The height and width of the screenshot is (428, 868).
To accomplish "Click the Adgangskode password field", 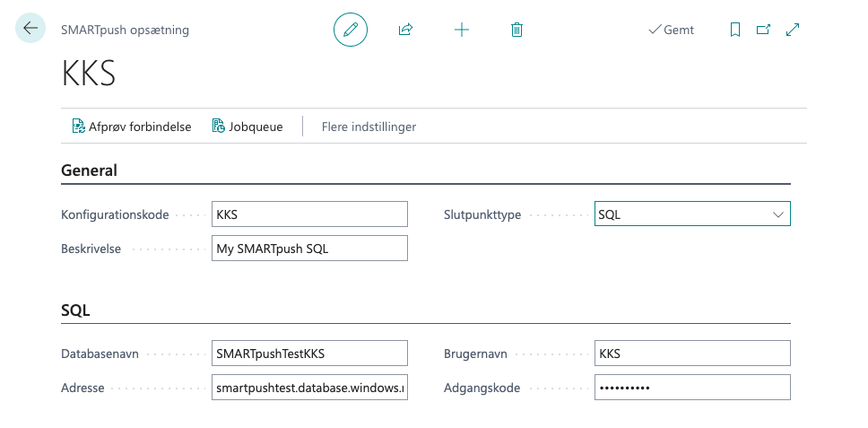I will click(x=692, y=388).
